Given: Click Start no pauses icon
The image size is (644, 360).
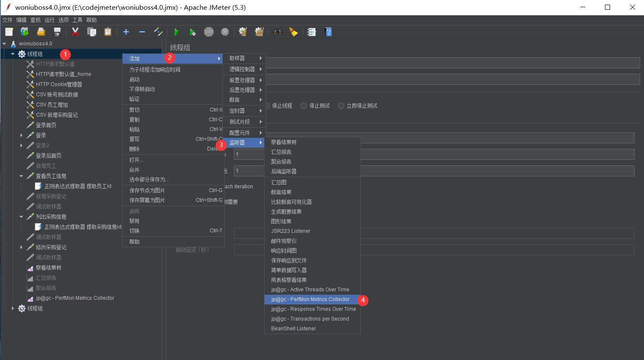Looking at the screenshot, I should tap(192, 32).
